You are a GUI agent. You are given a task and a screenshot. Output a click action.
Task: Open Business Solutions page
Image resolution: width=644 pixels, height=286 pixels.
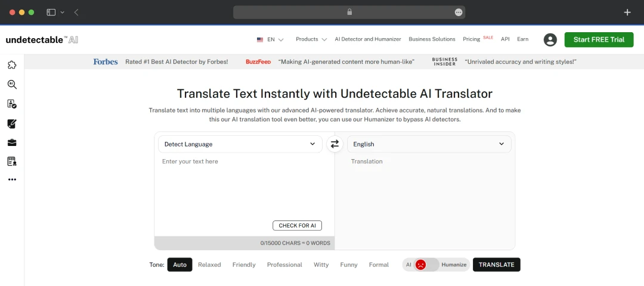point(432,39)
